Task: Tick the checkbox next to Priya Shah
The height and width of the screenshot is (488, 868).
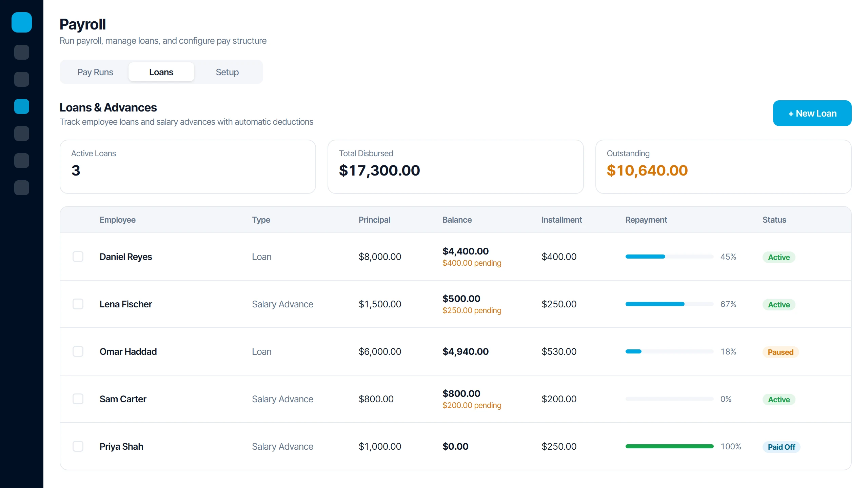Action: (78, 446)
